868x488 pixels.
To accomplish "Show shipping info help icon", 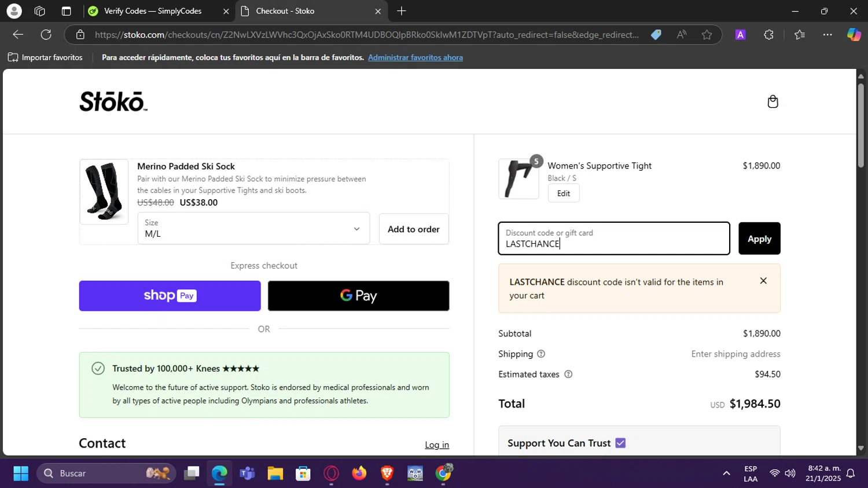I will pyautogui.click(x=541, y=354).
